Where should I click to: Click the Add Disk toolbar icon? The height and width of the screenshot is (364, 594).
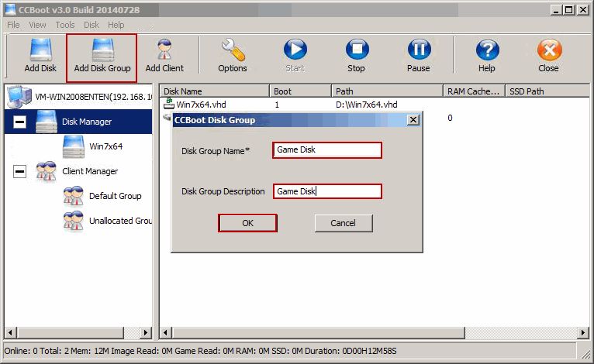[x=40, y=50]
